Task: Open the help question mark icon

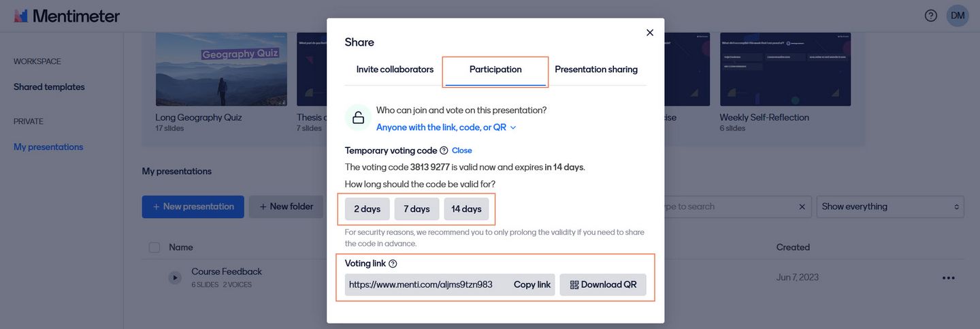Action: [x=931, y=16]
